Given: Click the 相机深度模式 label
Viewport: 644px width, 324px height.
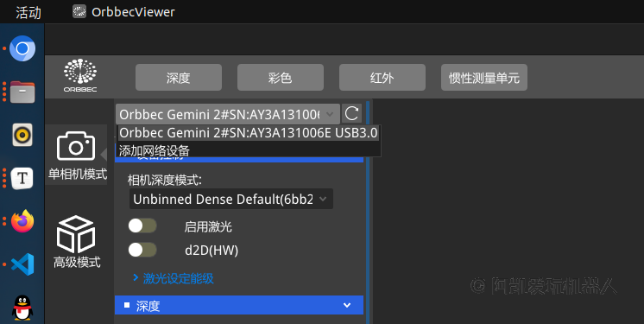Looking at the screenshot, I should pyautogui.click(x=165, y=180).
